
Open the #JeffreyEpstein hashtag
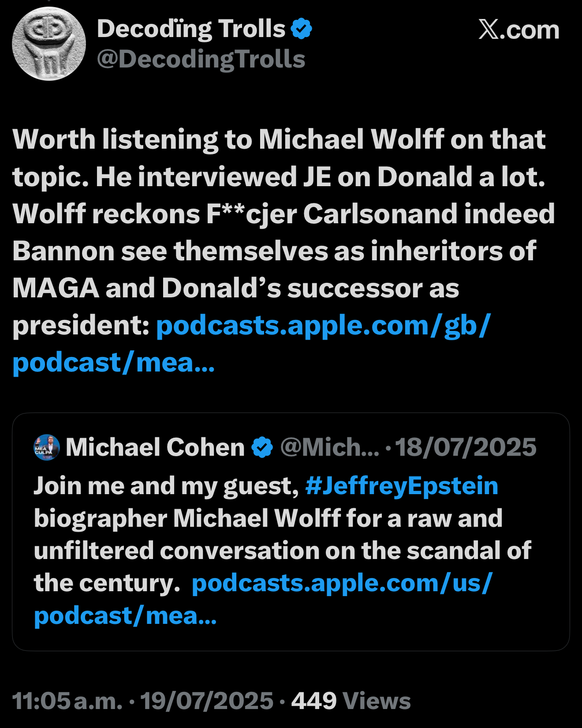point(402,486)
